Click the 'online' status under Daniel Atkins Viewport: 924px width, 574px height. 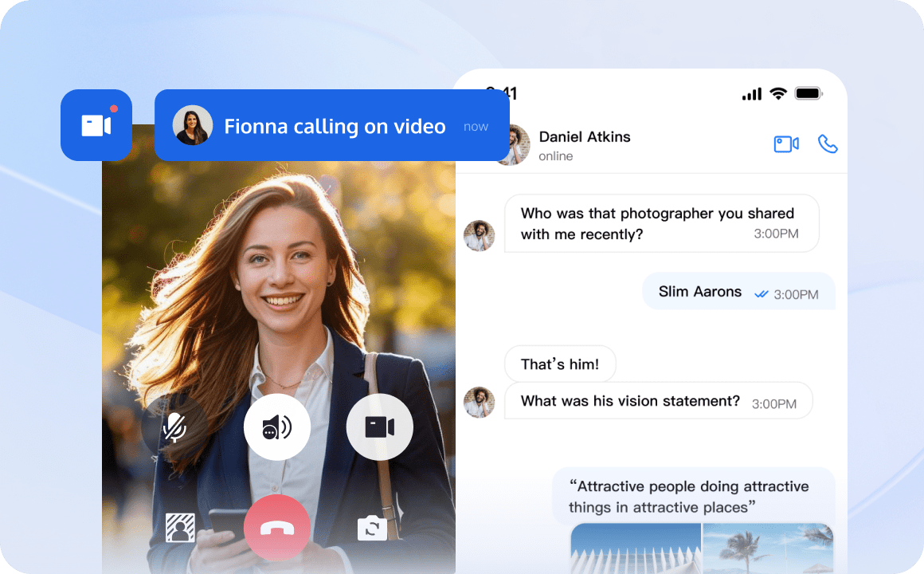556,156
